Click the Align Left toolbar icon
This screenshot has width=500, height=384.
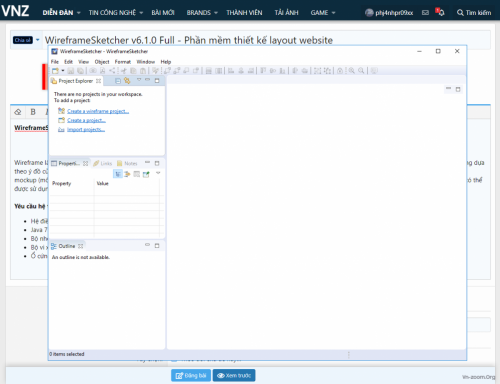click(231, 71)
